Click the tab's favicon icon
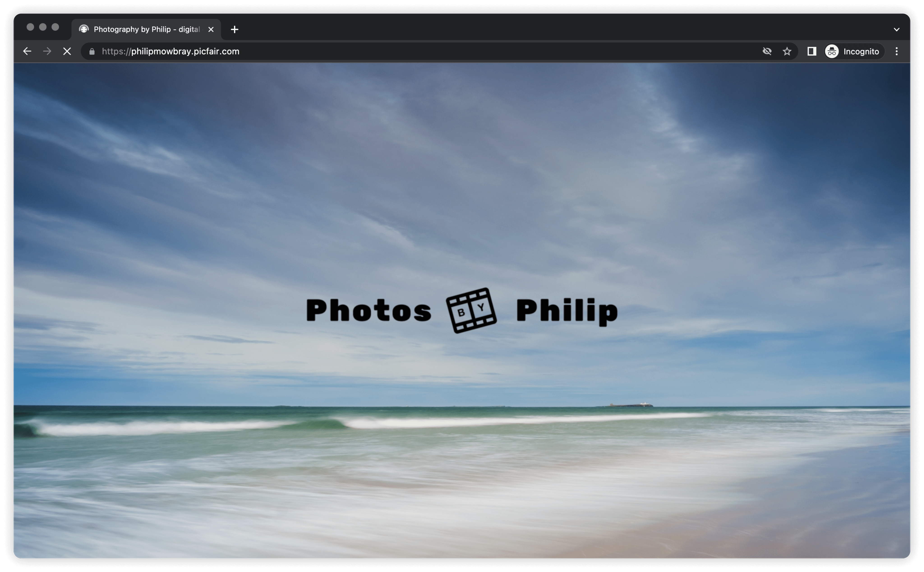 pos(84,29)
